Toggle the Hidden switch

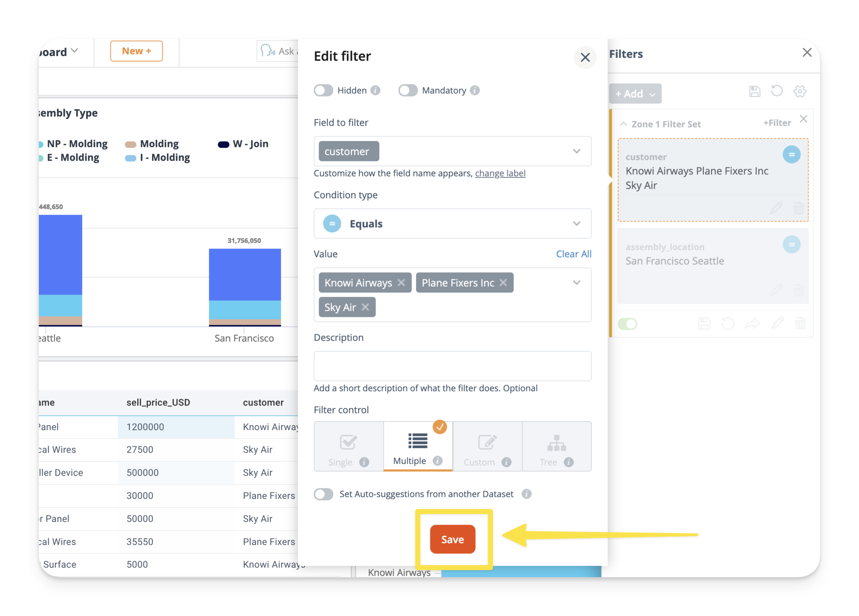tap(323, 90)
